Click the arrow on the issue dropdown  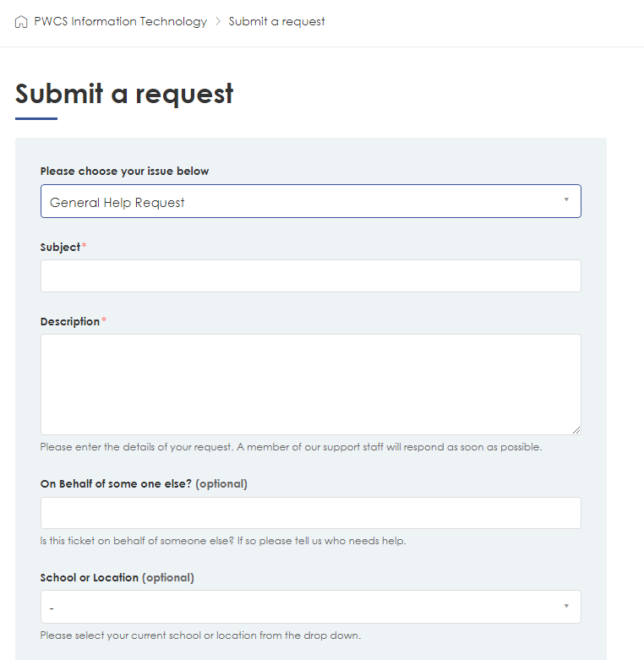pyautogui.click(x=566, y=199)
